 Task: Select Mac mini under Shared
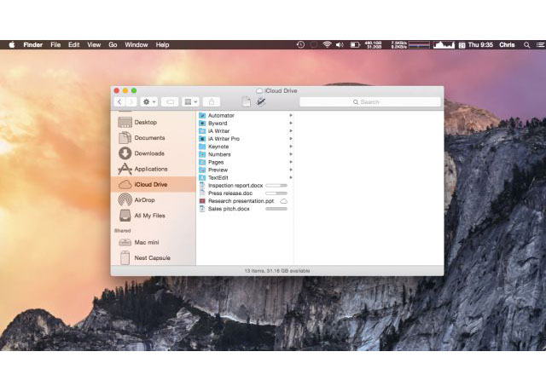coord(154,242)
